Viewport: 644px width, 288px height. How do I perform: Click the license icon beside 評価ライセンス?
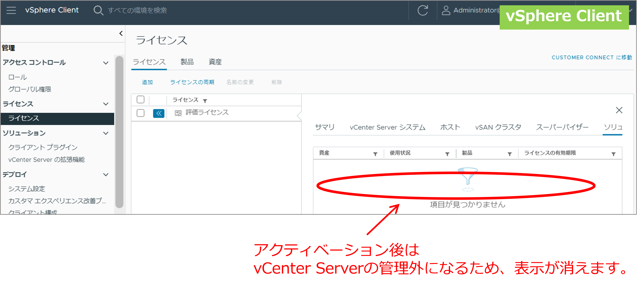point(178,113)
